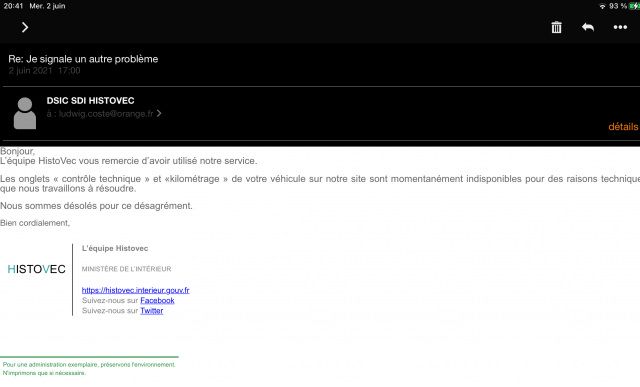Follow HistoVec on Facebook link
640x387 pixels.
tap(157, 300)
